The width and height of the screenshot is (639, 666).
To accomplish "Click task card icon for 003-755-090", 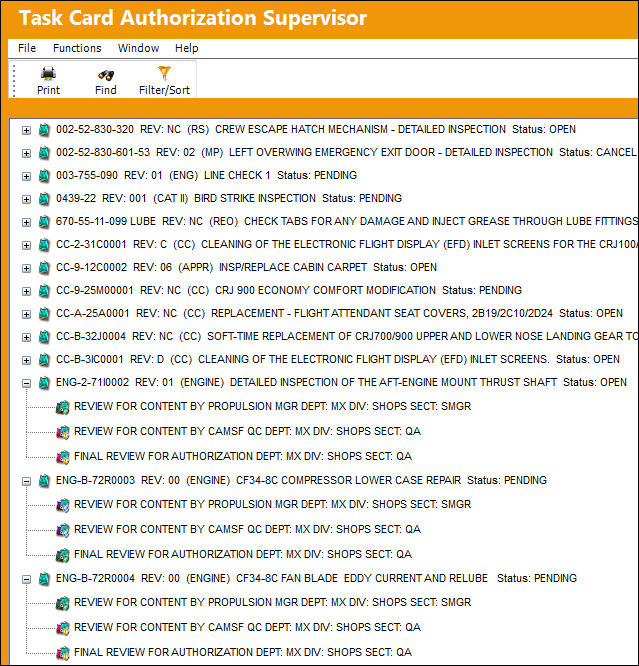I will 44,176.
